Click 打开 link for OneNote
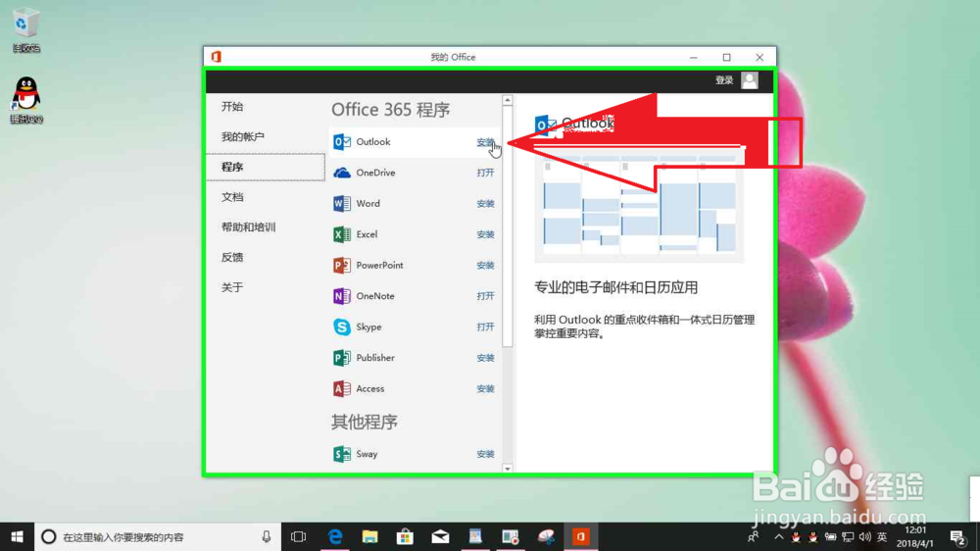Screen dimensions: 980x551 (485, 296)
